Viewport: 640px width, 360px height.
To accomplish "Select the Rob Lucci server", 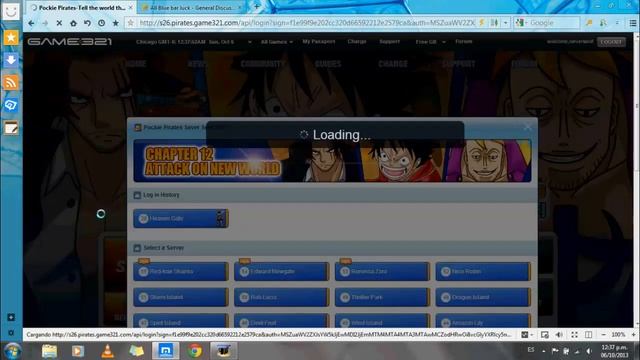I will coord(282,297).
